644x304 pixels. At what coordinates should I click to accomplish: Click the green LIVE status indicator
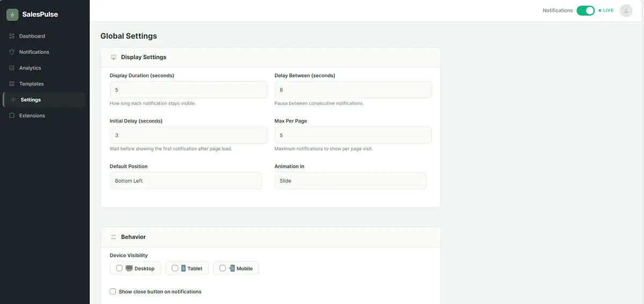point(606,10)
